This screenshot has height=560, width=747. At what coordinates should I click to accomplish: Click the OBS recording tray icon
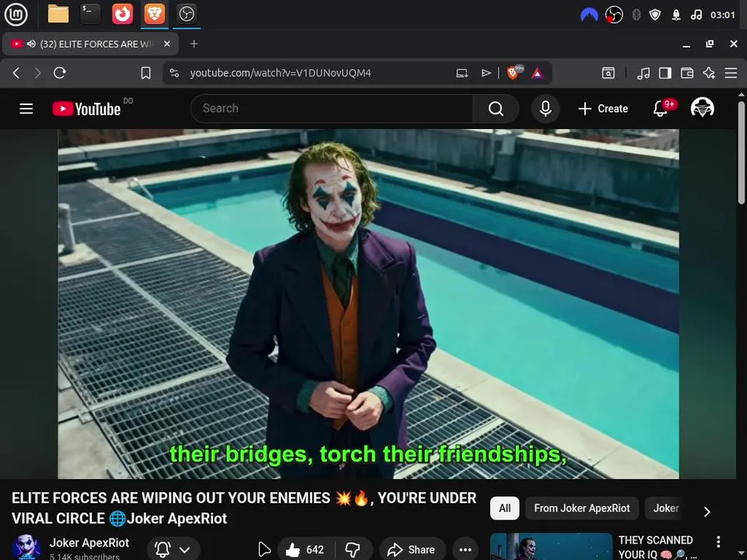(614, 16)
